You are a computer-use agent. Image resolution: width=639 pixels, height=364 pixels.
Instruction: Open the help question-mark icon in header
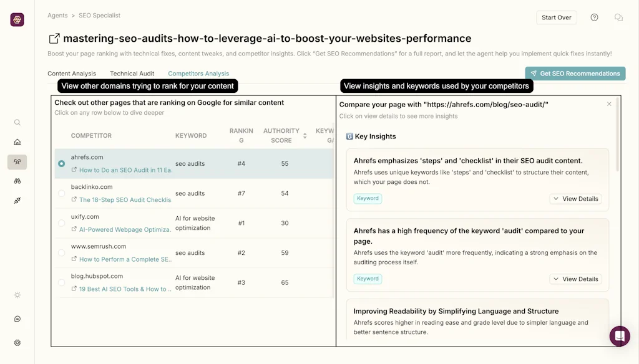(594, 17)
